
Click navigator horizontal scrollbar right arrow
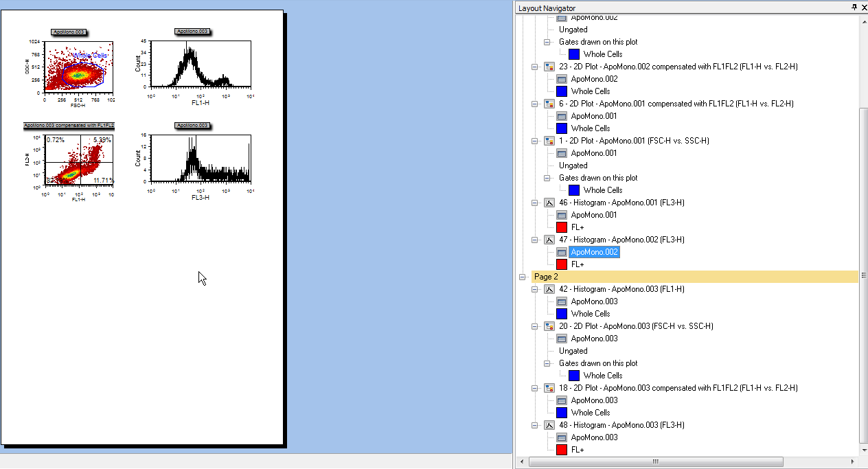pyautogui.click(x=852, y=461)
